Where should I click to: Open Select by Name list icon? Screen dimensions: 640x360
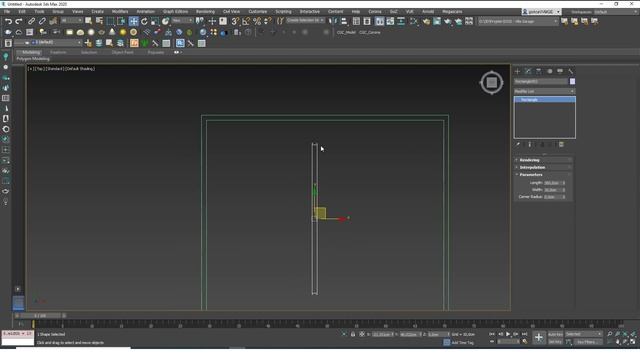tap(99, 21)
